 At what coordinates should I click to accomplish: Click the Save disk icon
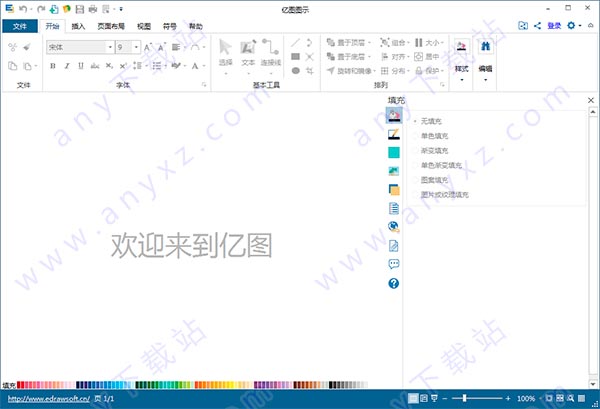point(80,9)
